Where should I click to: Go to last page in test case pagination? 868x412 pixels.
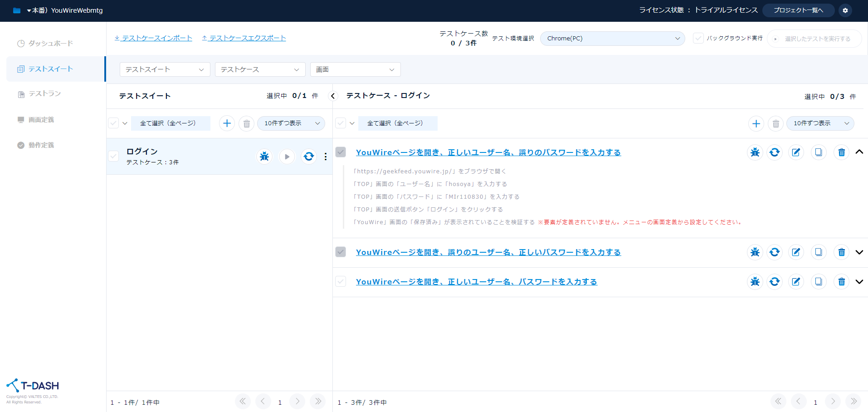853,402
